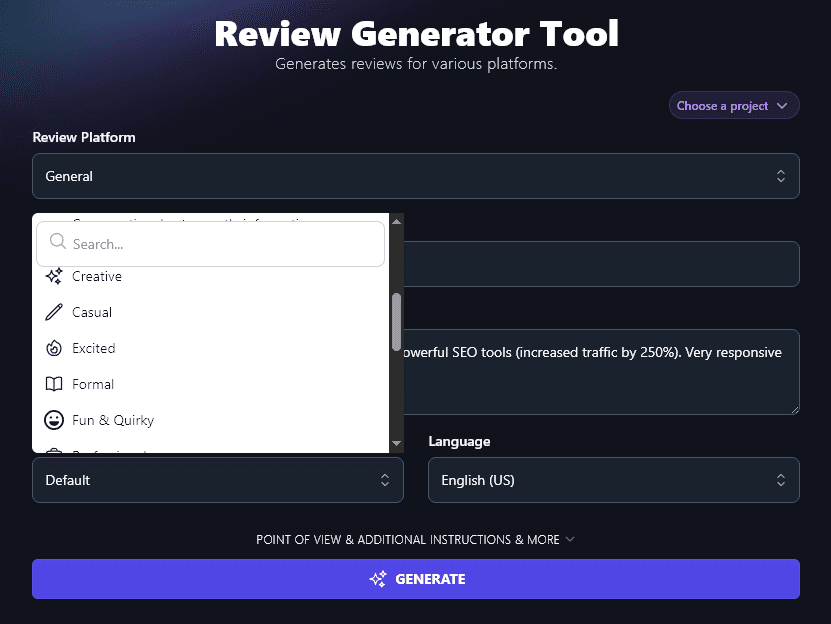The width and height of the screenshot is (831, 624).
Task: Click the pencil icon next to Casual
Action: click(x=54, y=312)
